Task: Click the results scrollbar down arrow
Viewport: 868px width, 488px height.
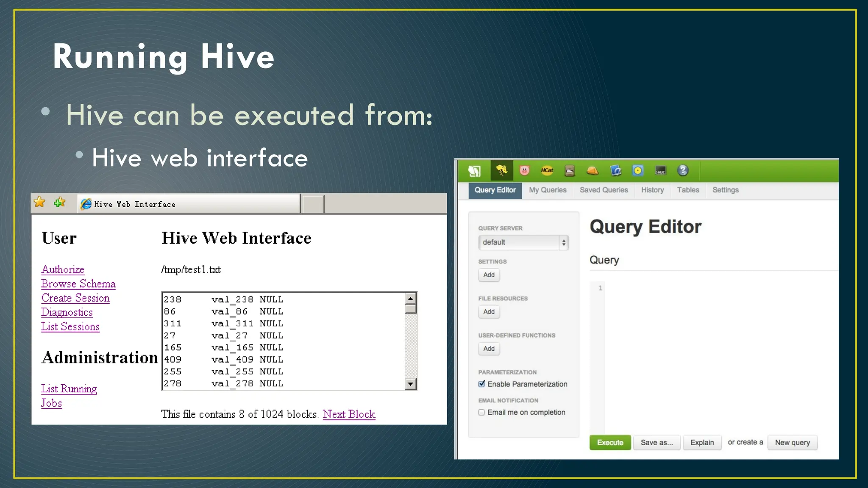Action: [410, 384]
